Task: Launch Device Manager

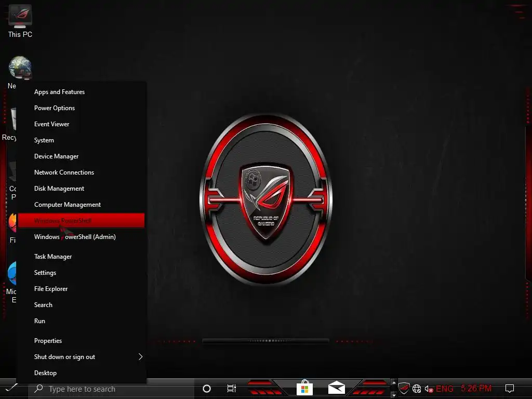Action: pyautogui.click(x=82, y=156)
